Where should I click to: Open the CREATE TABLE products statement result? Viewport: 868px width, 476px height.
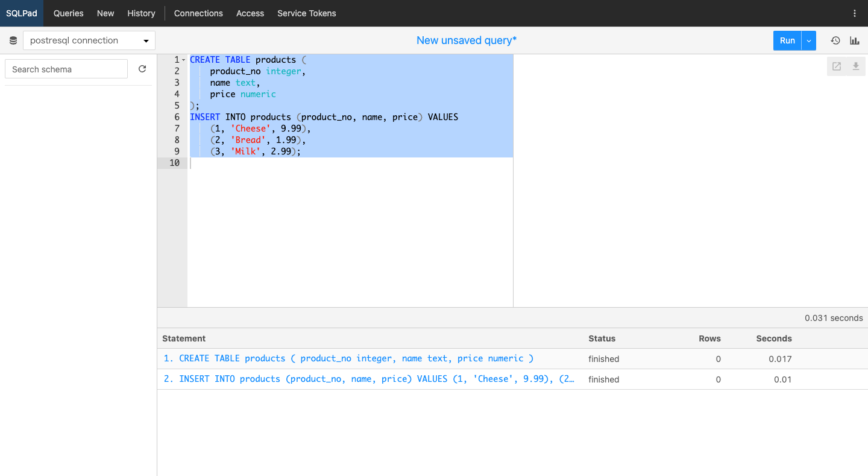coord(348,358)
